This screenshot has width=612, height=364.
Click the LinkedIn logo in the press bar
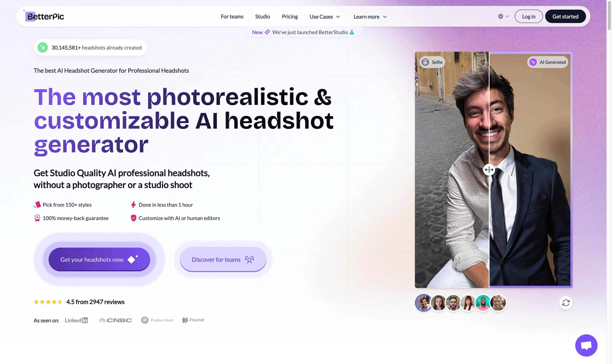tap(76, 320)
